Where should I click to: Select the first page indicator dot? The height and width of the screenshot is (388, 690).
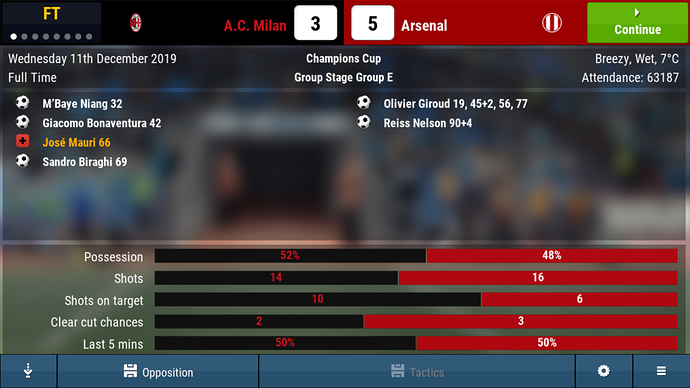(x=14, y=37)
